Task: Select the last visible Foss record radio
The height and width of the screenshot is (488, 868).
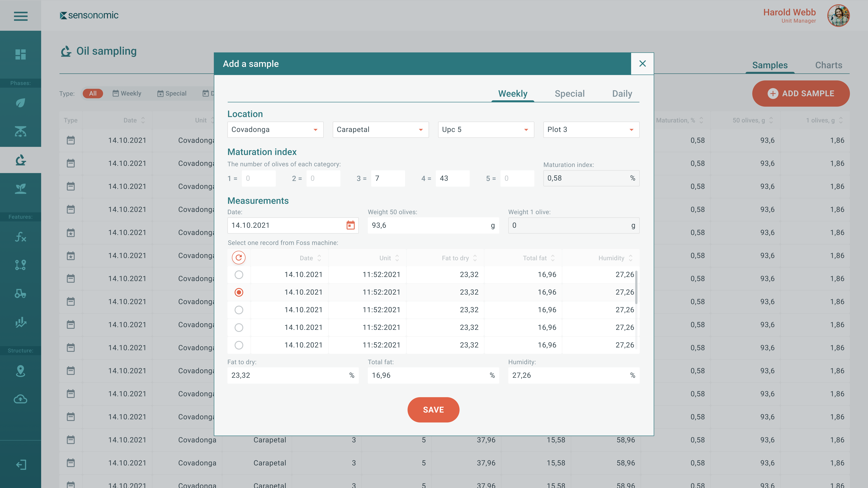Action: tap(239, 345)
